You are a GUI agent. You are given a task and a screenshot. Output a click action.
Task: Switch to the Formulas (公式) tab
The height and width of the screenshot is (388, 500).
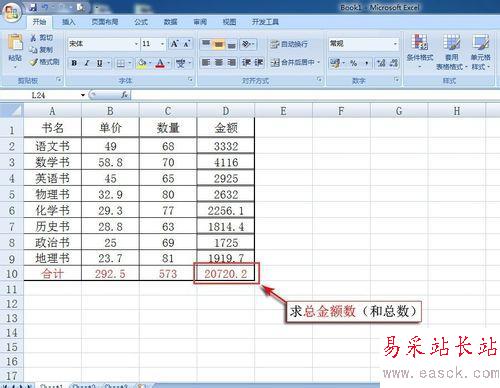pos(141,22)
